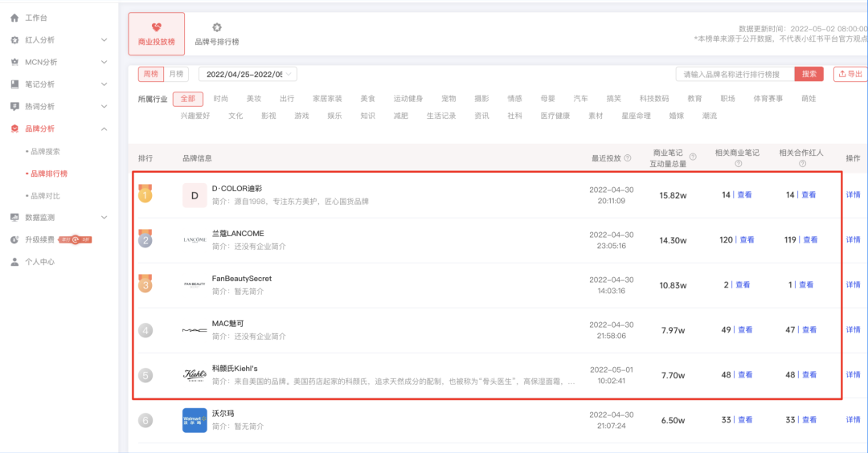Expand the 红人分析 menu chevron
This screenshot has height=453, width=868.
104,40
